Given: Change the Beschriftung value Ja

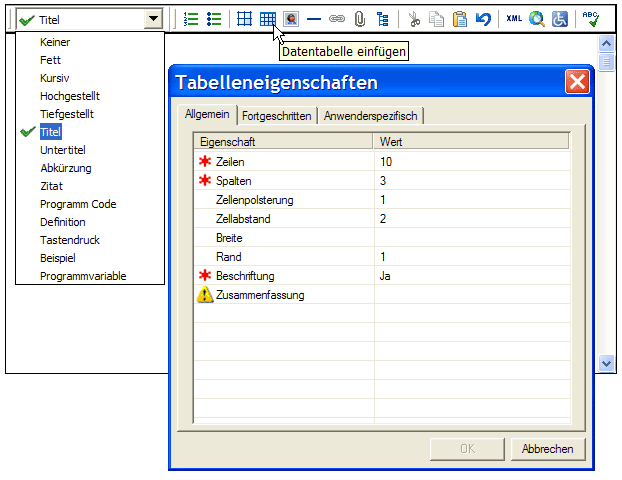Looking at the screenshot, I should click(x=472, y=276).
